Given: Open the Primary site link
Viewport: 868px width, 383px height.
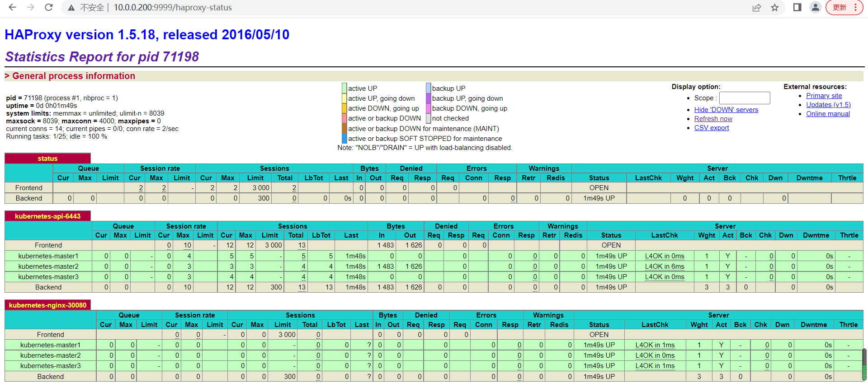Looking at the screenshot, I should 824,96.
